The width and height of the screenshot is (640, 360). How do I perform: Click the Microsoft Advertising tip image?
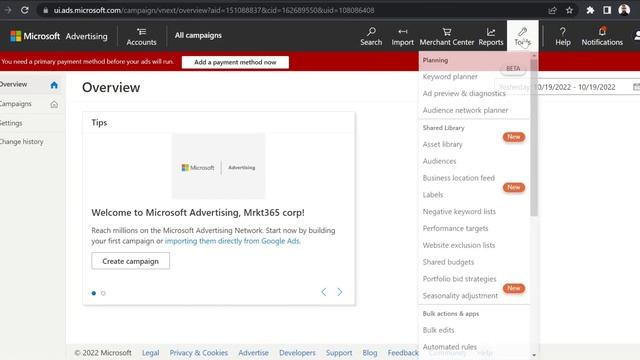pos(218,166)
